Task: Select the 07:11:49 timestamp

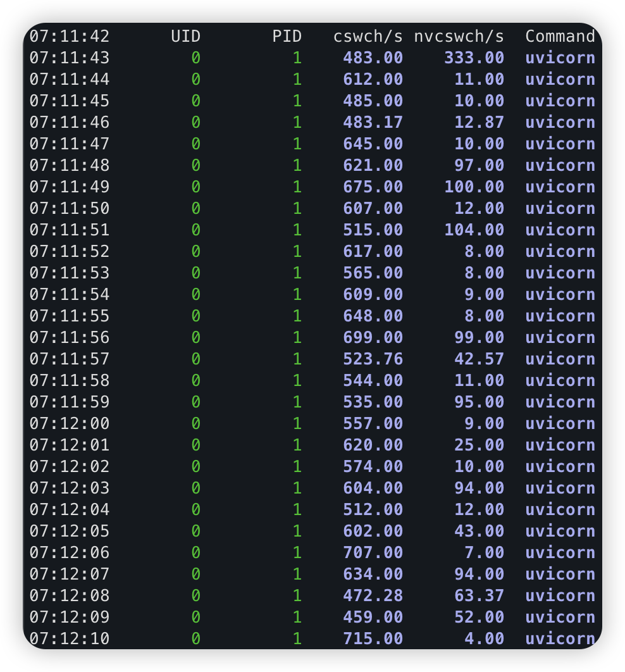Action: 70,187
